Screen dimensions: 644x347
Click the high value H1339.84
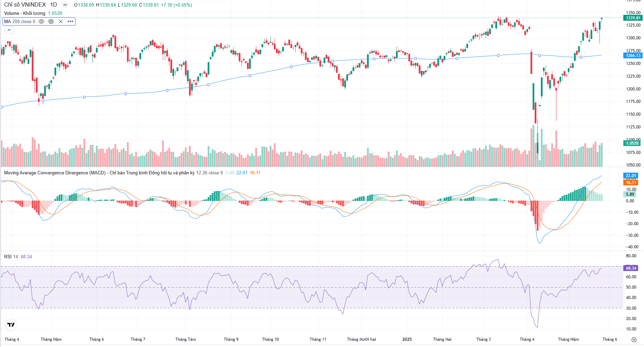coord(106,5)
